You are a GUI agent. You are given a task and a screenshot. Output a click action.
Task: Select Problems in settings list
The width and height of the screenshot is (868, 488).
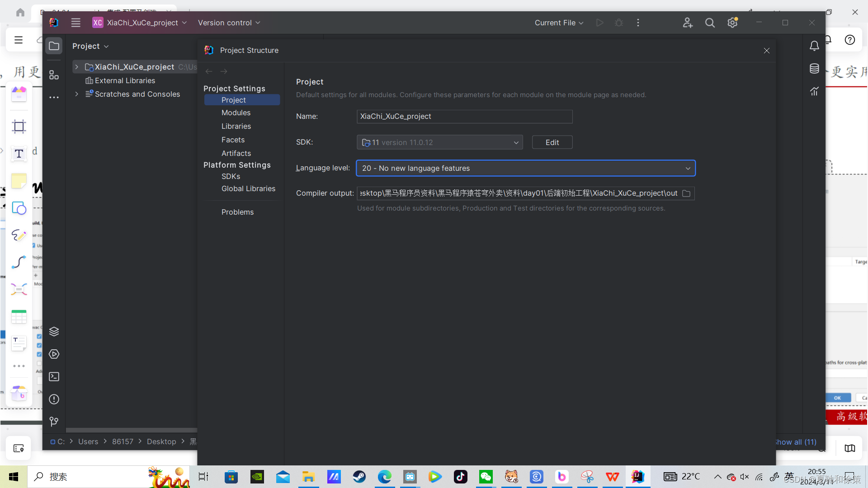pyautogui.click(x=237, y=212)
